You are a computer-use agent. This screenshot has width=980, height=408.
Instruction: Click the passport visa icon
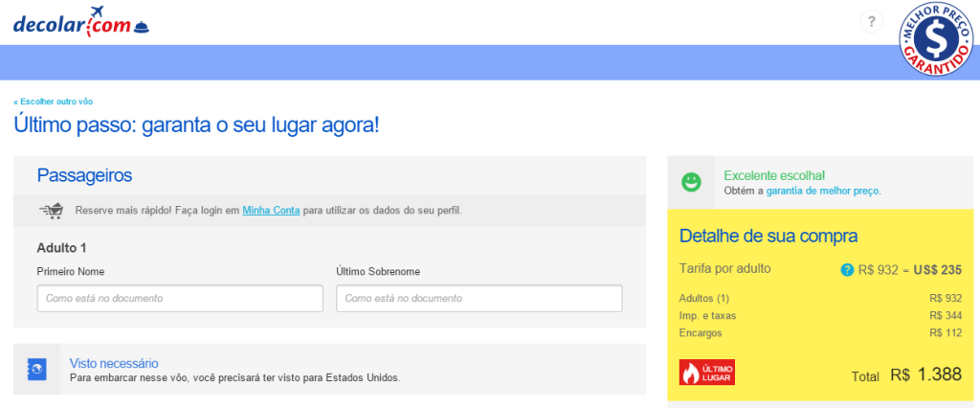pyautogui.click(x=37, y=369)
